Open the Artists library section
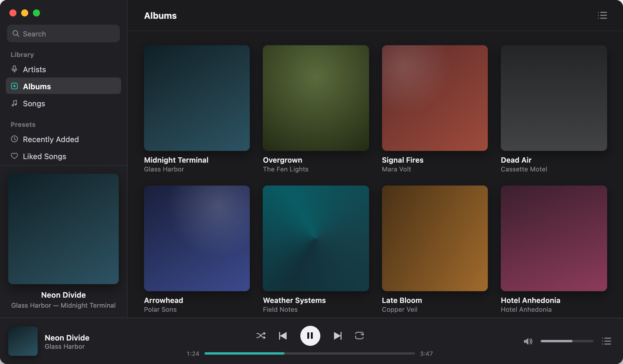Screen dimensions: 623x364 pos(63,69)
